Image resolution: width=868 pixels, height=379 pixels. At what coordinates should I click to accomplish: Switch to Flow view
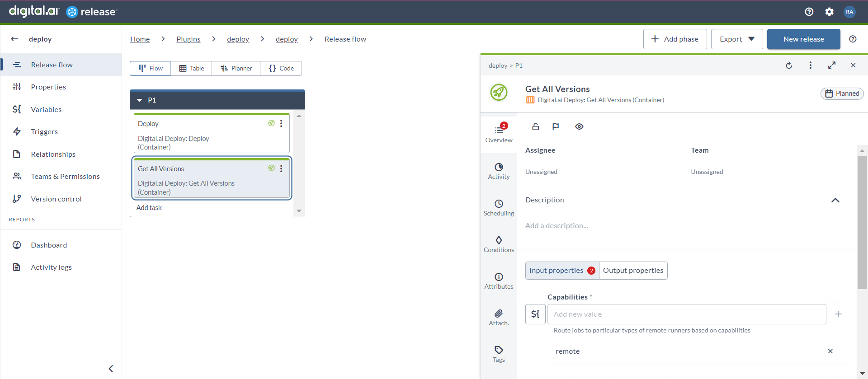[150, 68]
